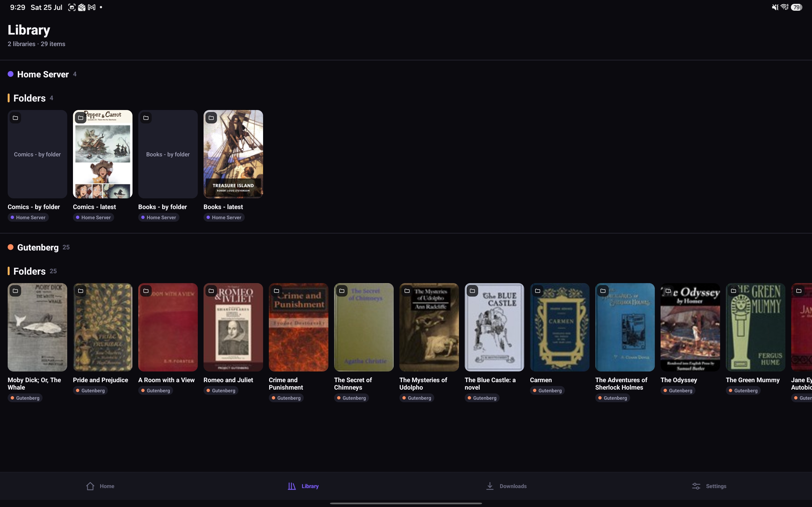Open the Carmen book cover

(560, 327)
